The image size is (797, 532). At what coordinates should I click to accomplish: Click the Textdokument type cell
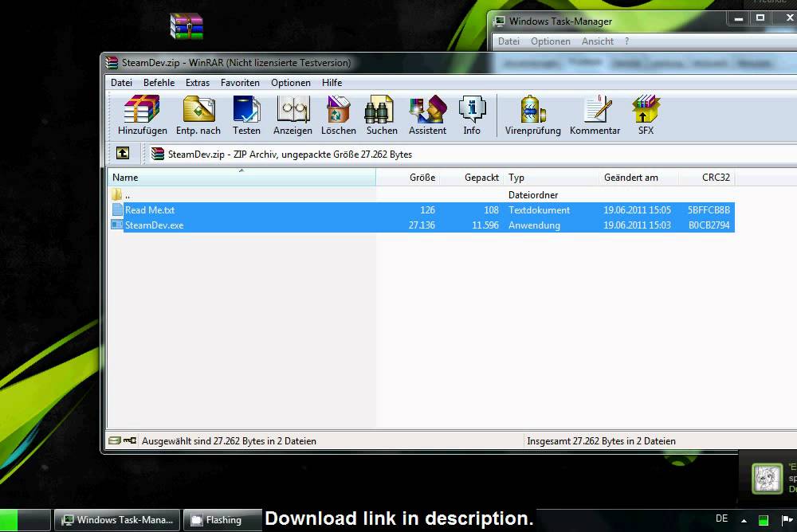pos(540,209)
